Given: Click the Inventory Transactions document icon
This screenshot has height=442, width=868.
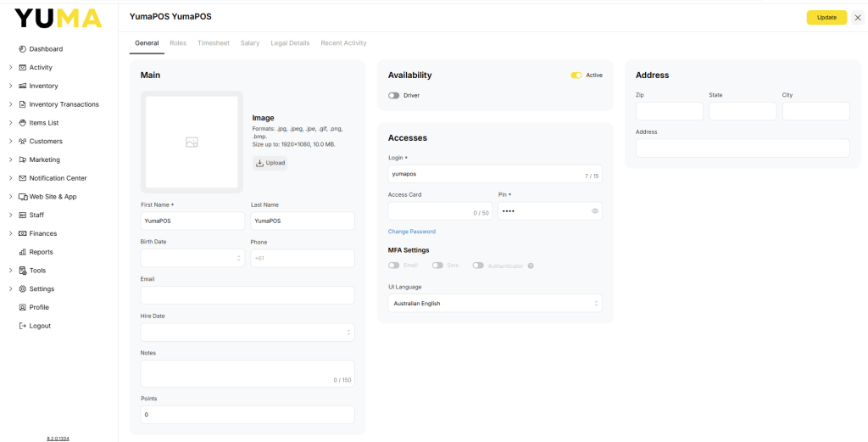Looking at the screenshot, I should coord(23,104).
